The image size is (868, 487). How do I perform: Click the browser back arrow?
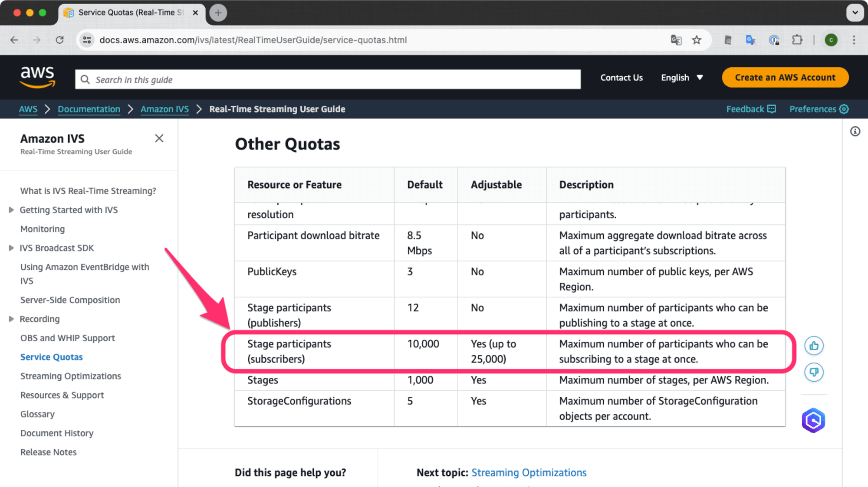tap(14, 40)
